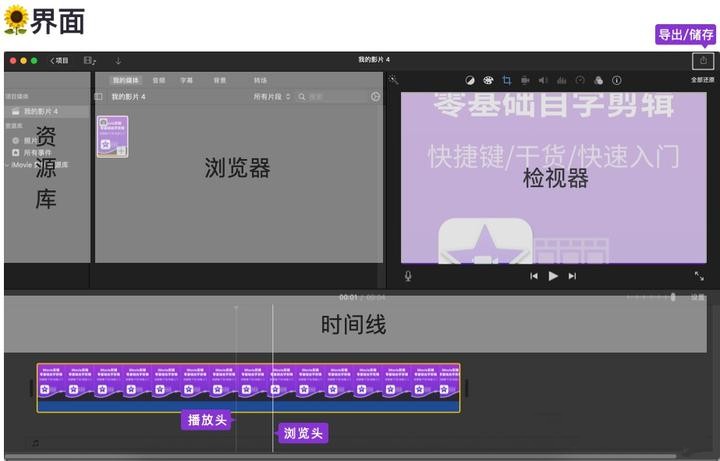The image size is (720, 461).
Task: Open the color balance icon
Action: point(469,80)
